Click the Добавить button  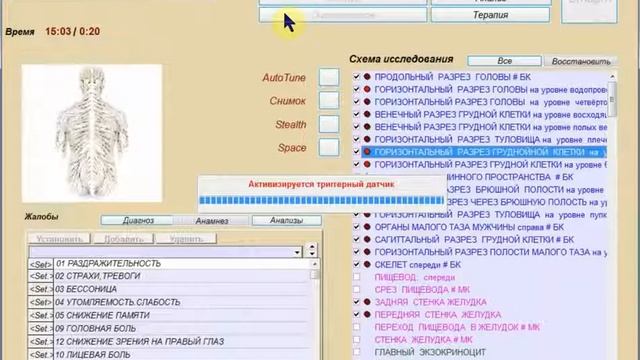pyautogui.click(x=124, y=239)
